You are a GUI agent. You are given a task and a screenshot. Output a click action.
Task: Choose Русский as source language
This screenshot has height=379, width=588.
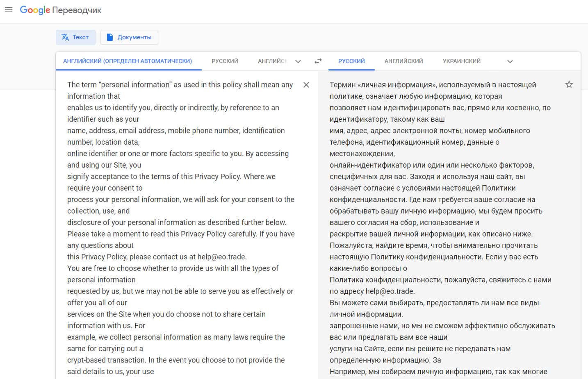click(225, 61)
